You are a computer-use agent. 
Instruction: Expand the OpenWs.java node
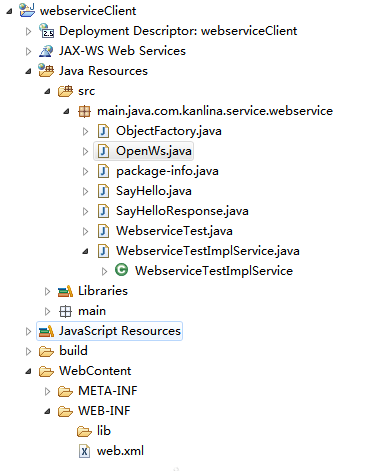pyautogui.click(x=86, y=151)
